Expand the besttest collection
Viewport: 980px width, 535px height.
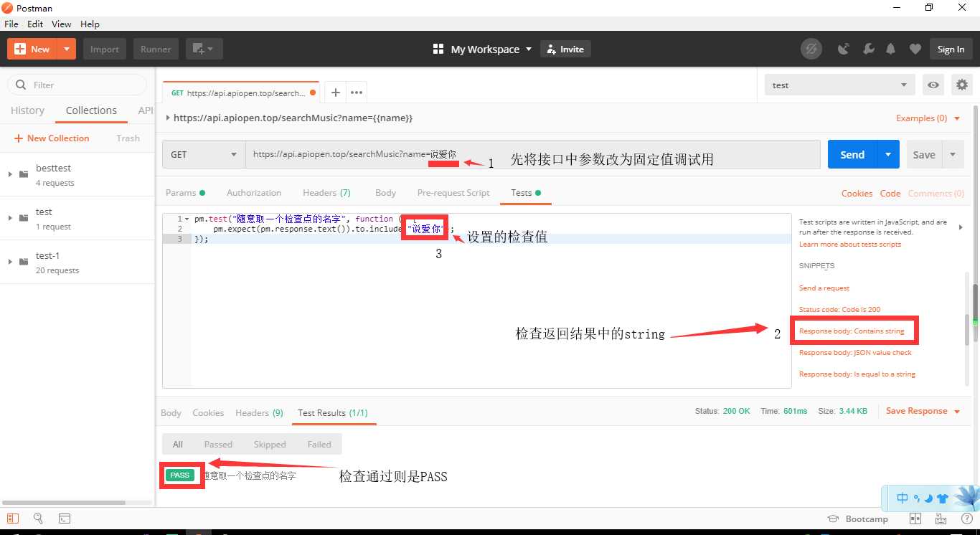pos(10,174)
